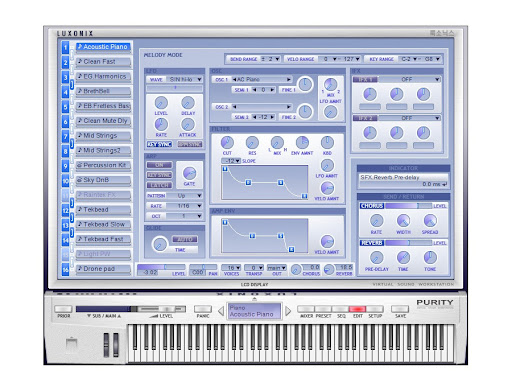Image resolution: width=512 pixels, height=391 pixels.
Task: Click the Chorus WIDTH knob
Action: [403, 221]
